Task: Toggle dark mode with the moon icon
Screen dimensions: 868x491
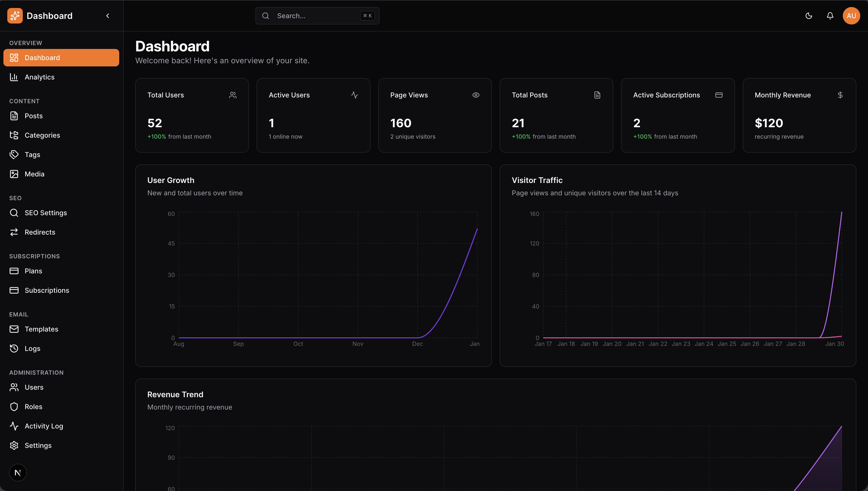Action: [x=809, y=16]
